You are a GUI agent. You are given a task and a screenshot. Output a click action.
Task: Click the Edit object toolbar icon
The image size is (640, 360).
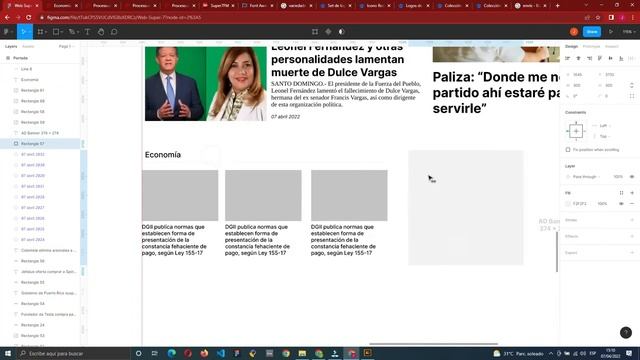click(315, 31)
